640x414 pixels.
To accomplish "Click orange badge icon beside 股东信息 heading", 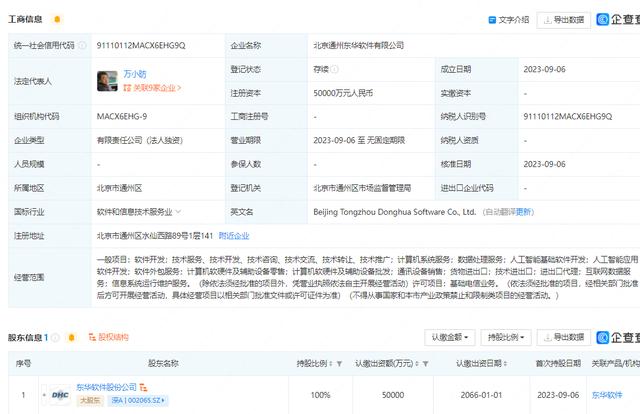I will 71,338.
